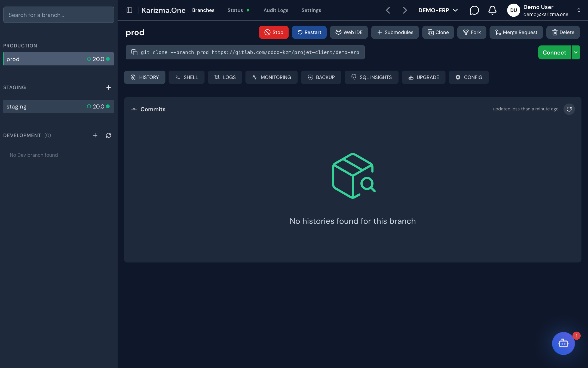
Task: Expand the DEMO-ERP project dropdown
Action: point(438,10)
